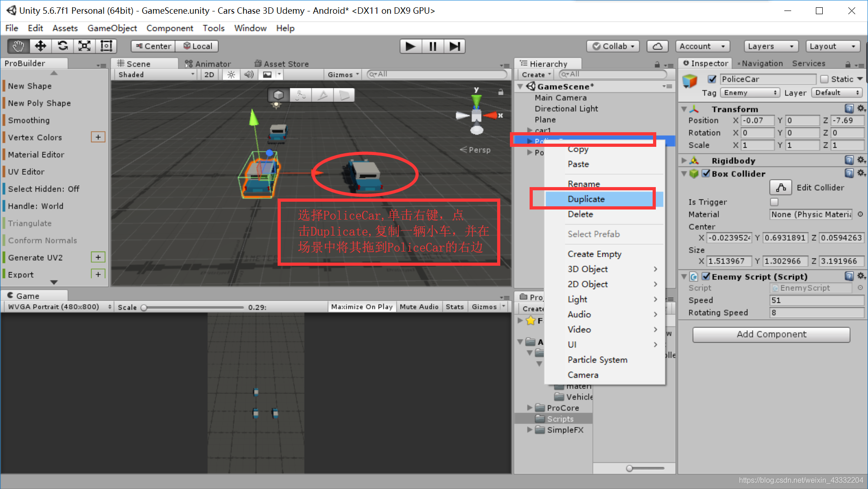868x489 pixels.
Task: Pause the game
Action: 432,46
